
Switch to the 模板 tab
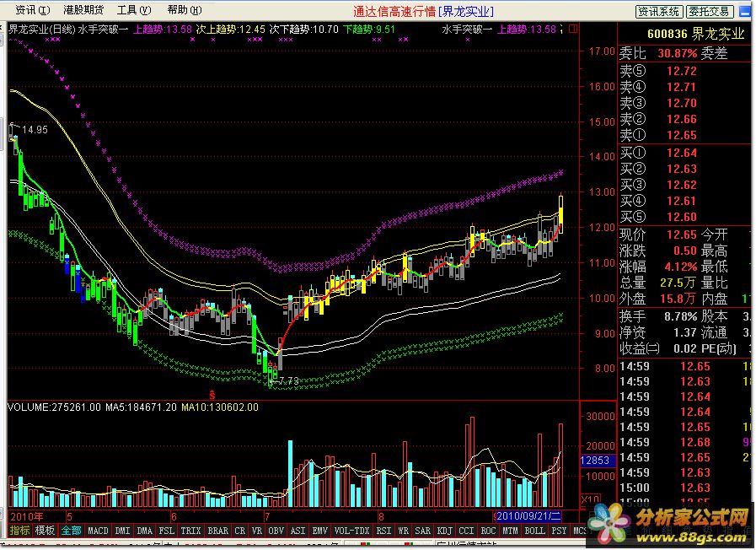45,531
